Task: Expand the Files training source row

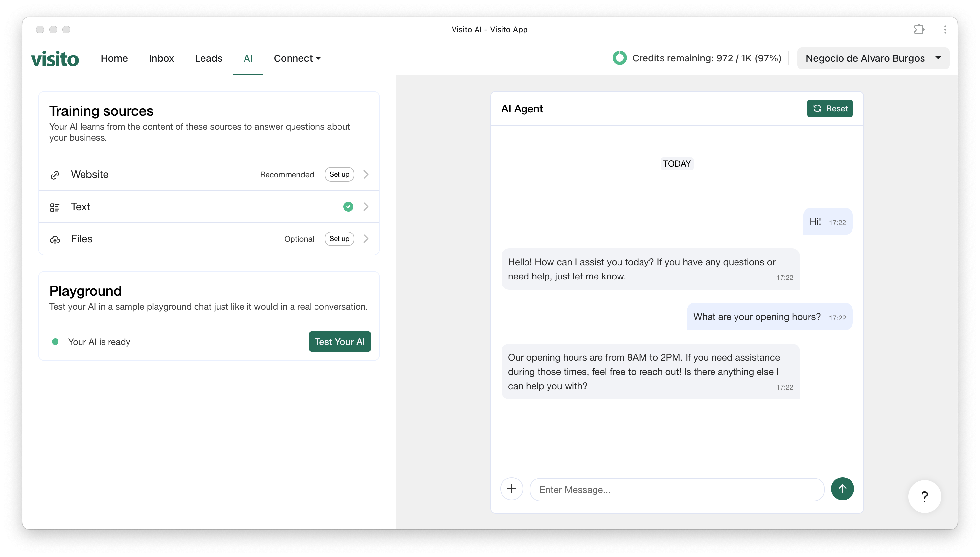Action: [x=366, y=239]
